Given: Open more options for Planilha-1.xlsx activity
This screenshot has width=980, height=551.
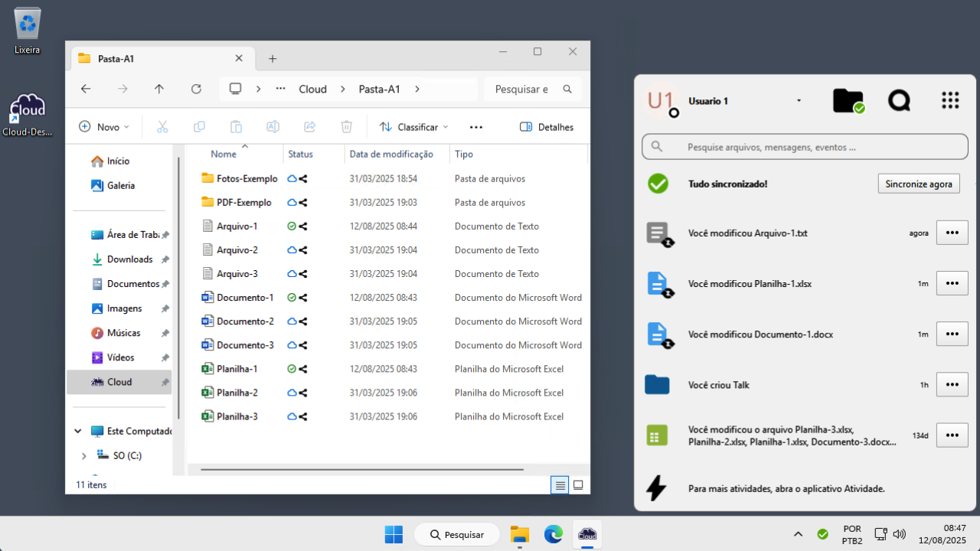Looking at the screenshot, I should coord(952,283).
